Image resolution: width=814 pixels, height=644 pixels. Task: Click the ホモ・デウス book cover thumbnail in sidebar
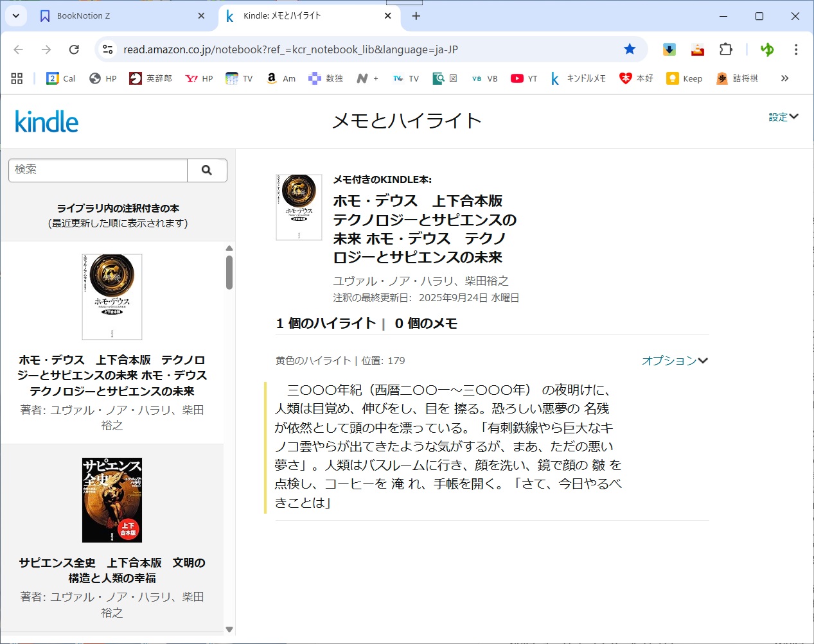click(112, 297)
